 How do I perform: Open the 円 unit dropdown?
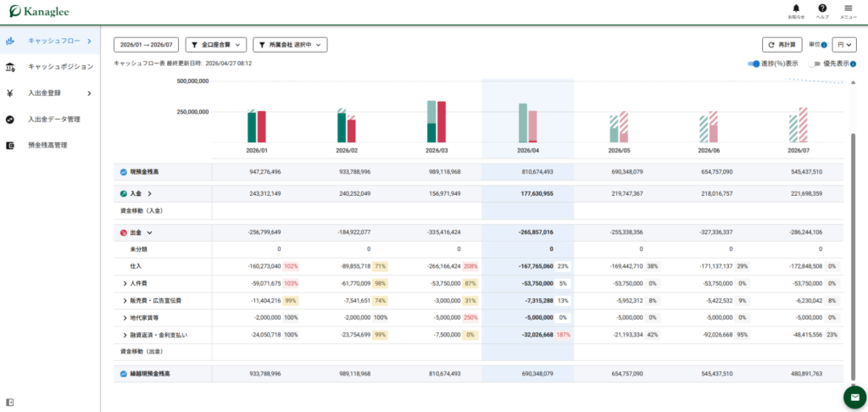844,45
